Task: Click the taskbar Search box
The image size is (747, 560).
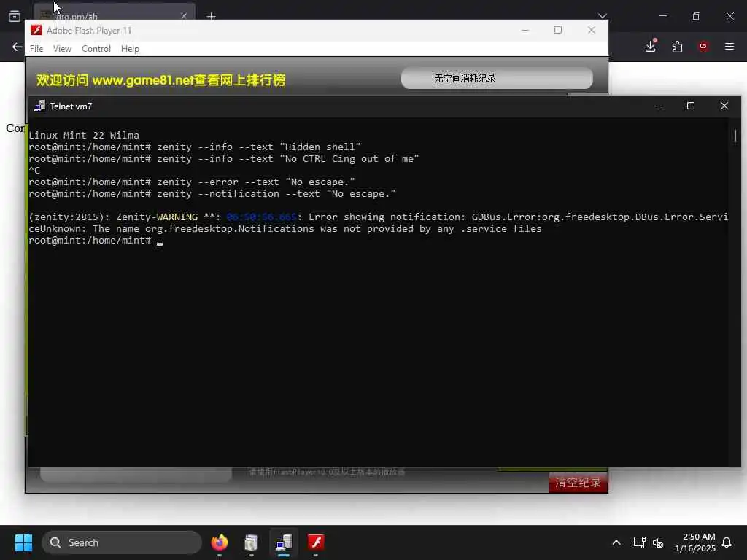Action: [x=122, y=542]
